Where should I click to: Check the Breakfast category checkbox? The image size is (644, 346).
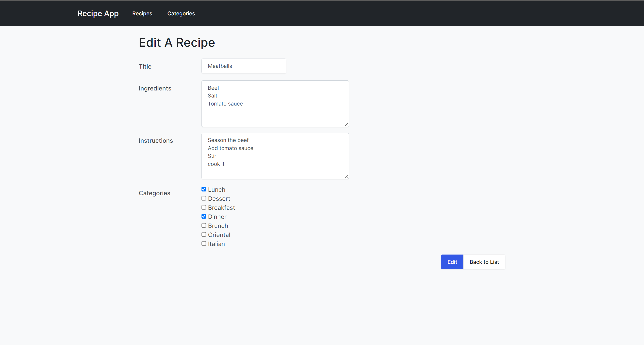tap(204, 207)
